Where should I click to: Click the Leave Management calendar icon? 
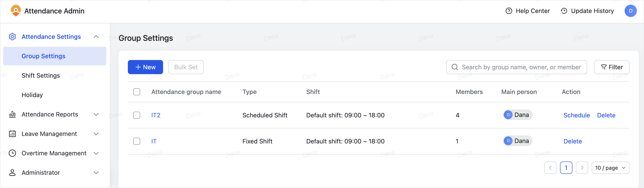click(12, 134)
